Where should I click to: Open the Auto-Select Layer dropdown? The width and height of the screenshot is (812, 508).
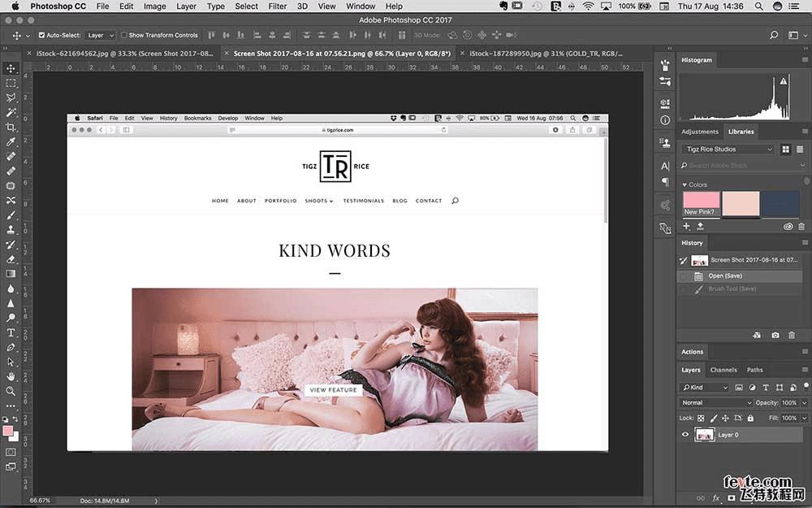coord(101,35)
